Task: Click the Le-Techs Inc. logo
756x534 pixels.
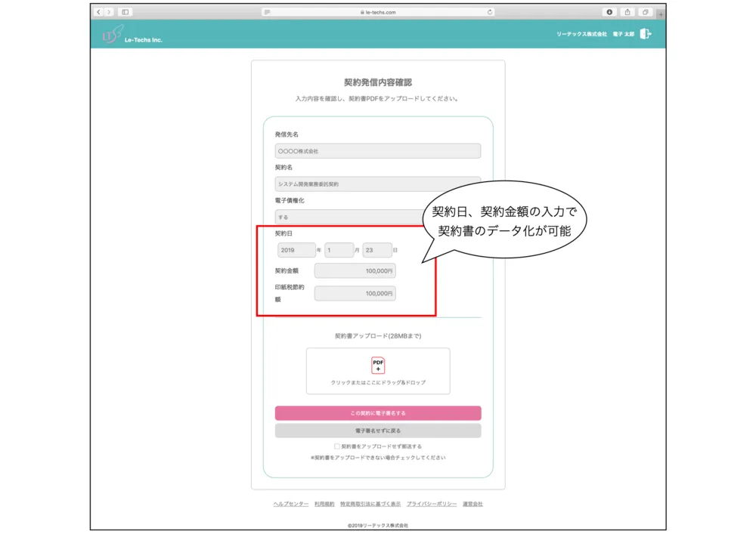Action: point(132,34)
